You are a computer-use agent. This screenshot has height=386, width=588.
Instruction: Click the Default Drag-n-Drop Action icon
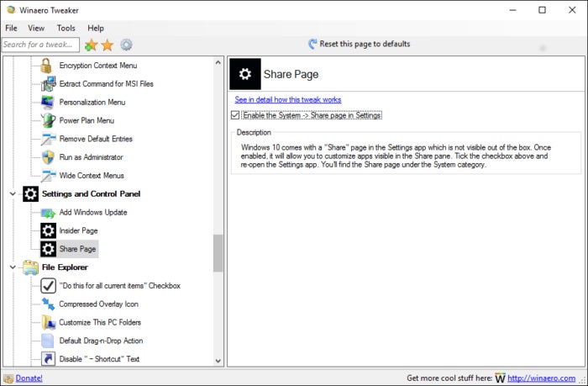pyautogui.click(x=48, y=341)
